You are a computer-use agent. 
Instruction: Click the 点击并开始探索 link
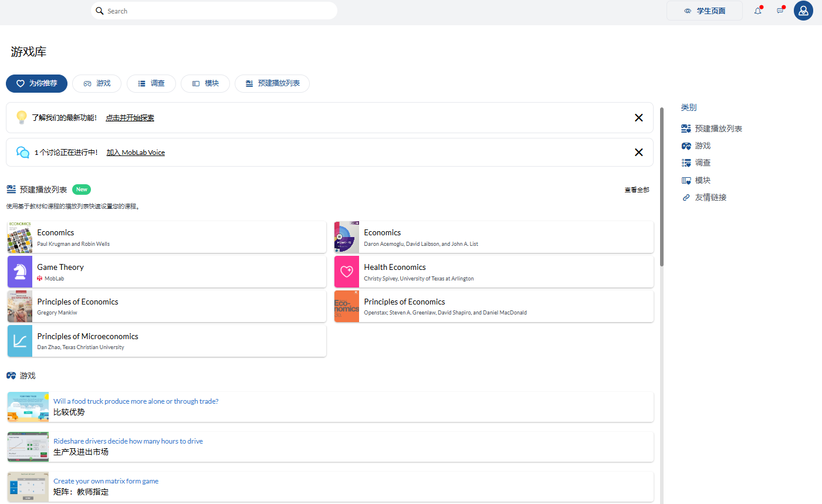point(130,118)
